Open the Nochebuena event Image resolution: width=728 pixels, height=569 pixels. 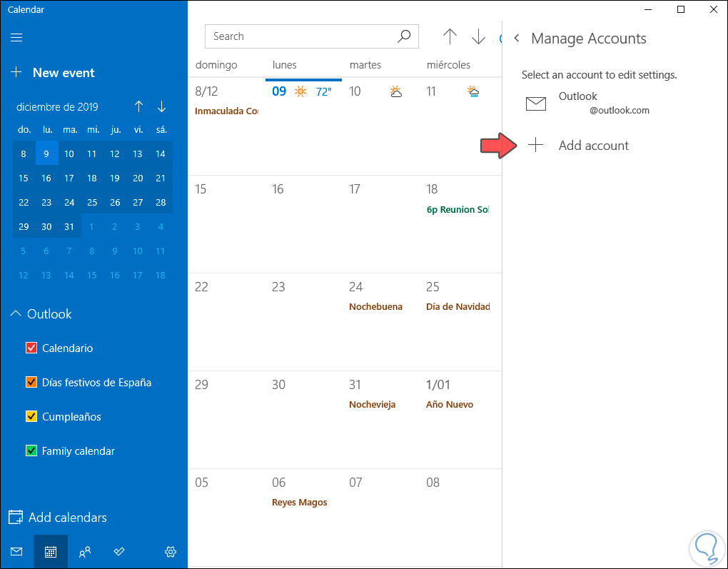pos(375,306)
